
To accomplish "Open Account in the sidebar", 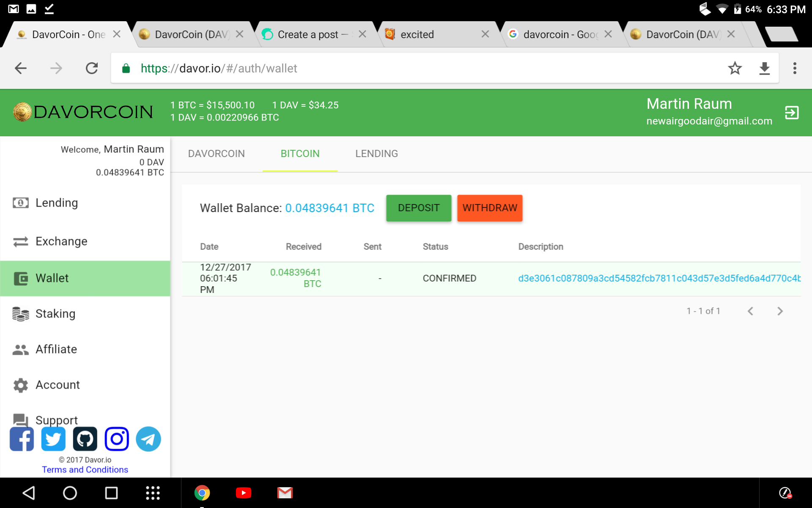I will pos(85,385).
